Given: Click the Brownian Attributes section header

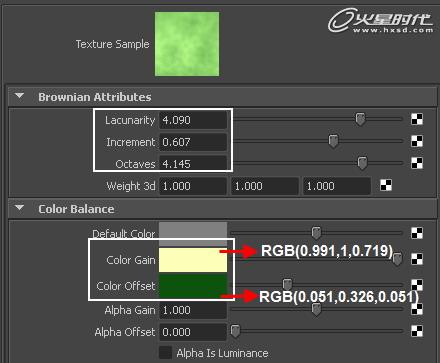Looking at the screenshot, I should pyautogui.click(x=223, y=97).
